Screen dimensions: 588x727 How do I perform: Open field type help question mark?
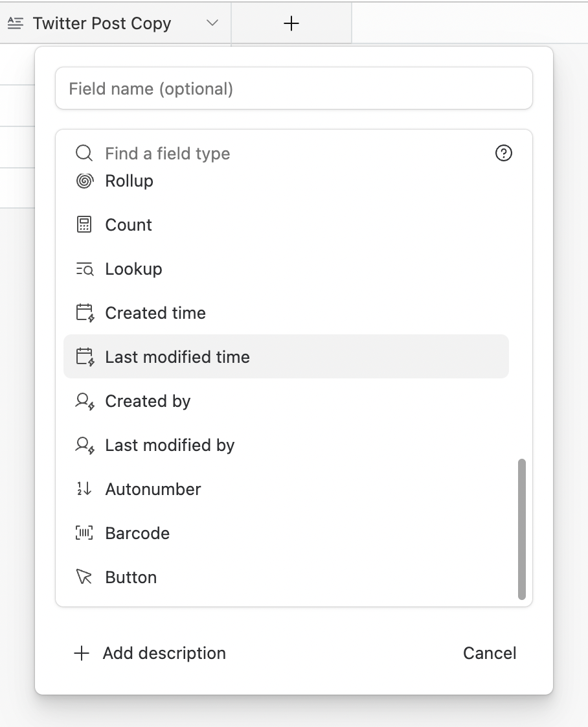503,153
